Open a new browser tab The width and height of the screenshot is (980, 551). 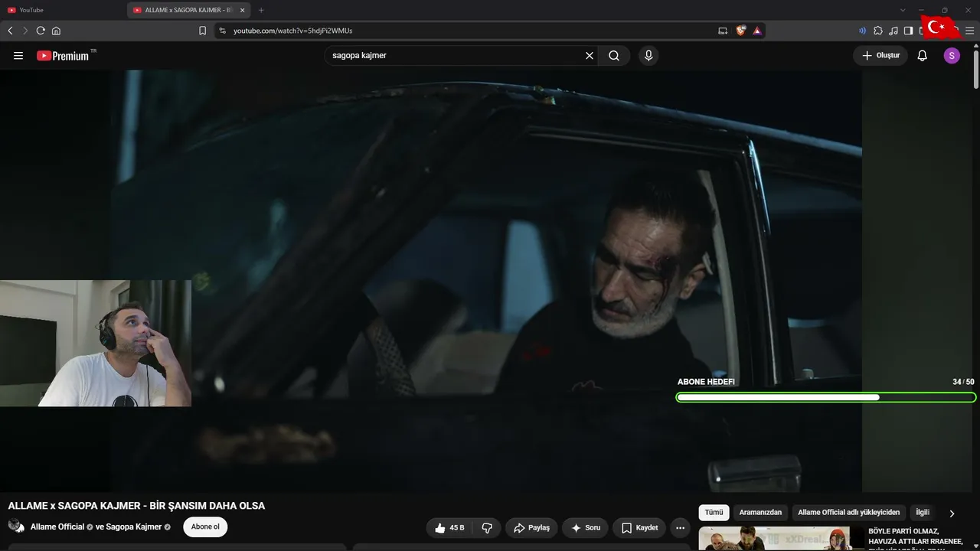click(x=261, y=10)
